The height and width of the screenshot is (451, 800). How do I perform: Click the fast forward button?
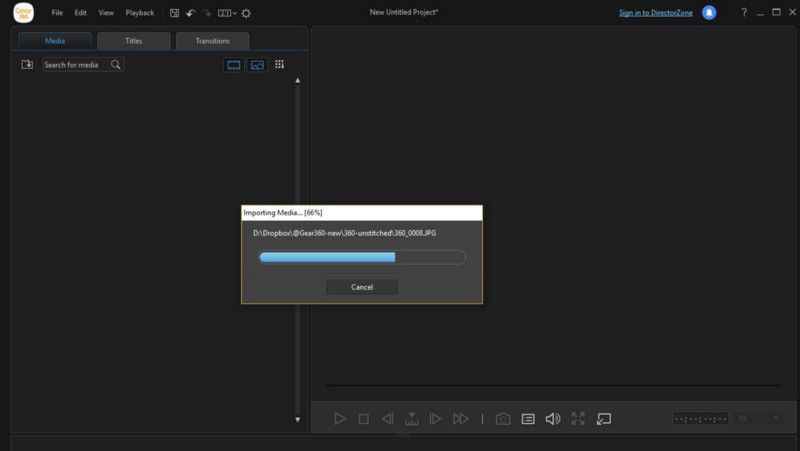pos(460,419)
